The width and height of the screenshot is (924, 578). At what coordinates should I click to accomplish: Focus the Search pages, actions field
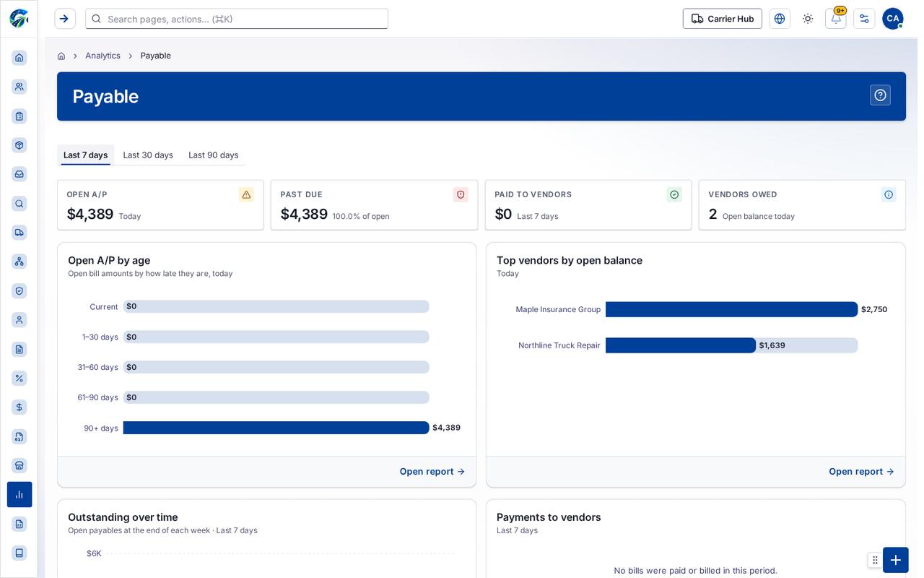pos(237,19)
